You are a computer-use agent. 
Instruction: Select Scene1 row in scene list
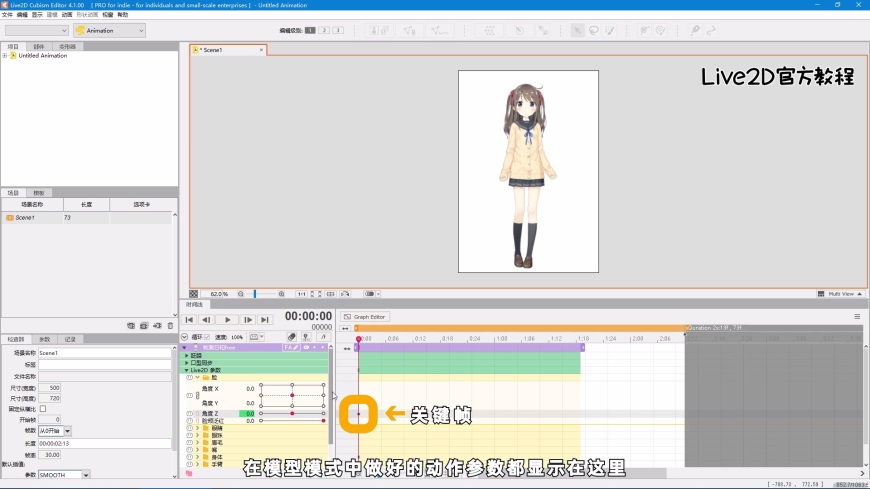[87, 218]
